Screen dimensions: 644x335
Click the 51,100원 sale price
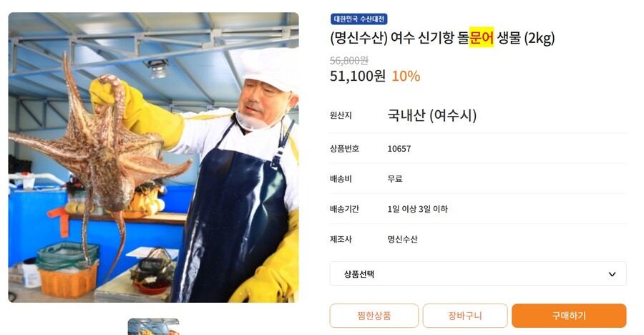358,76
